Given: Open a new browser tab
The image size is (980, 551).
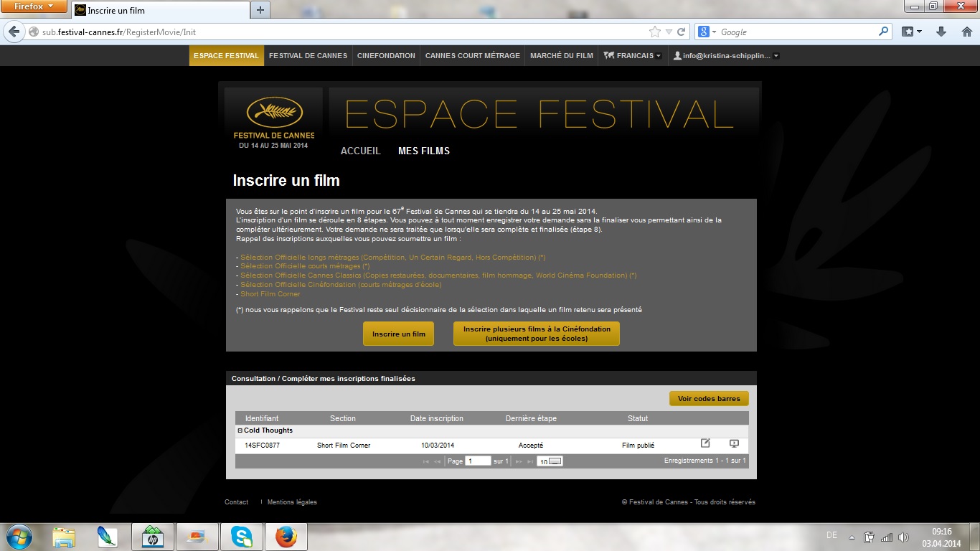Looking at the screenshot, I should pyautogui.click(x=260, y=10).
